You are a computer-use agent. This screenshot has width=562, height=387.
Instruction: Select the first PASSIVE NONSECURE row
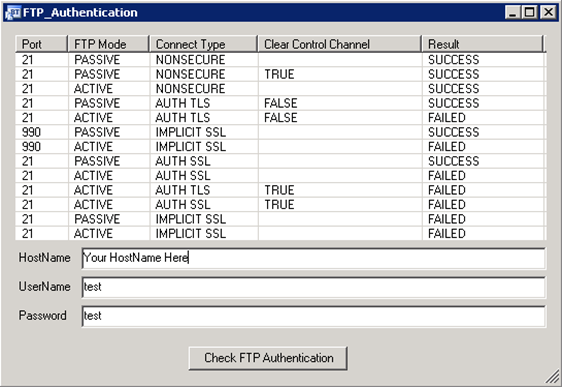point(280,59)
